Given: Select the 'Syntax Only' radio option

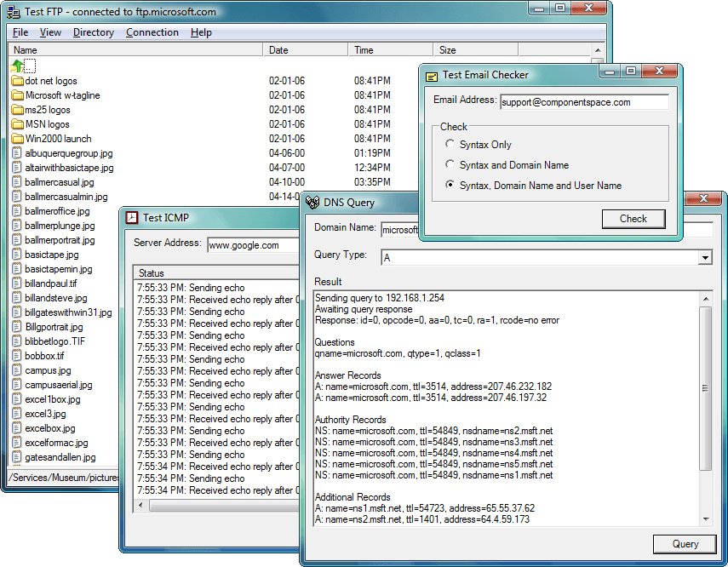Looking at the screenshot, I should click(x=450, y=144).
